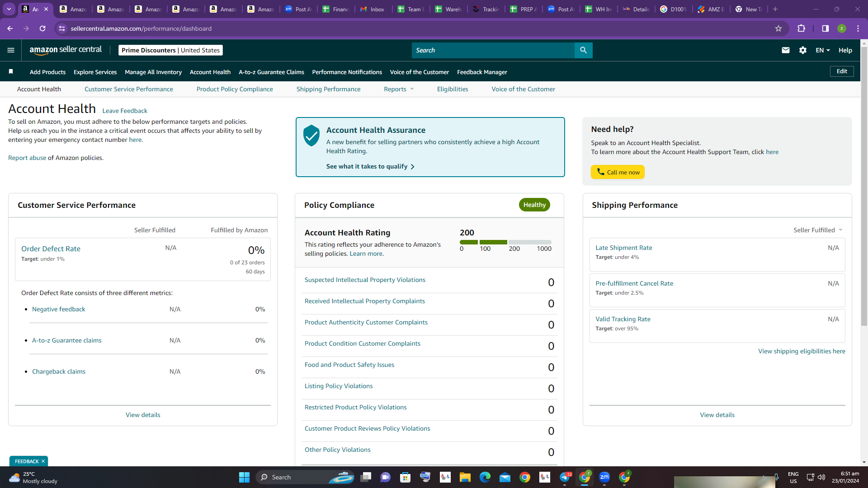
Task: Switch to Customer Service Performance tab
Action: (x=129, y=89)
